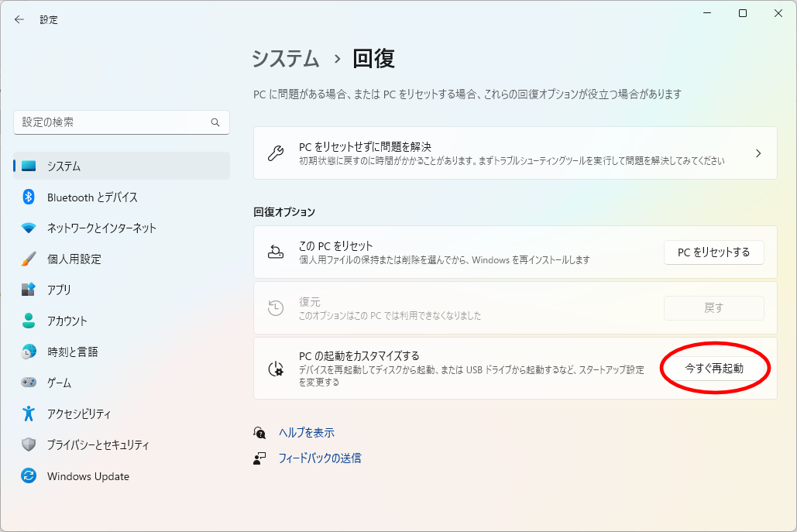Open the ヘルプを表示 link
Viewport: 797px width, 532px height.
pos(306,433)
